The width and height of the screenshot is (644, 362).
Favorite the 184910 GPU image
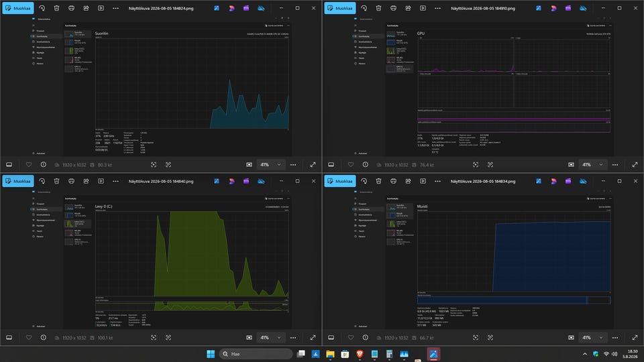[351, 165]
